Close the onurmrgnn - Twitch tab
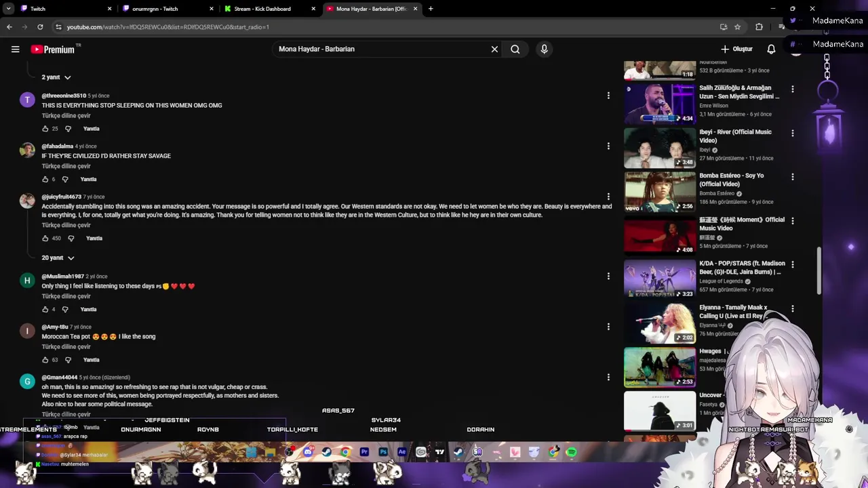 pyautogui.click(x=212, y=9)
